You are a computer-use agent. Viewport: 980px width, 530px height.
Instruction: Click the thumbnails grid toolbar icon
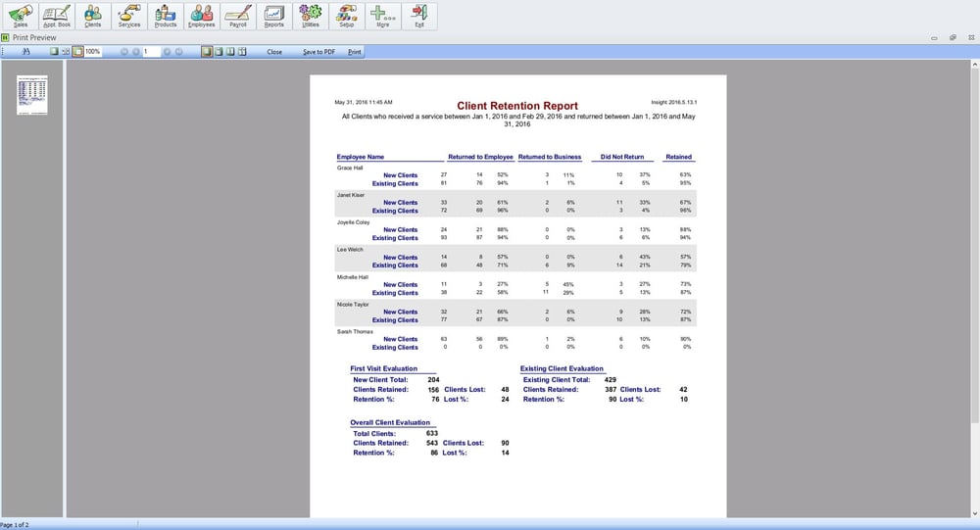pos(66,52)
